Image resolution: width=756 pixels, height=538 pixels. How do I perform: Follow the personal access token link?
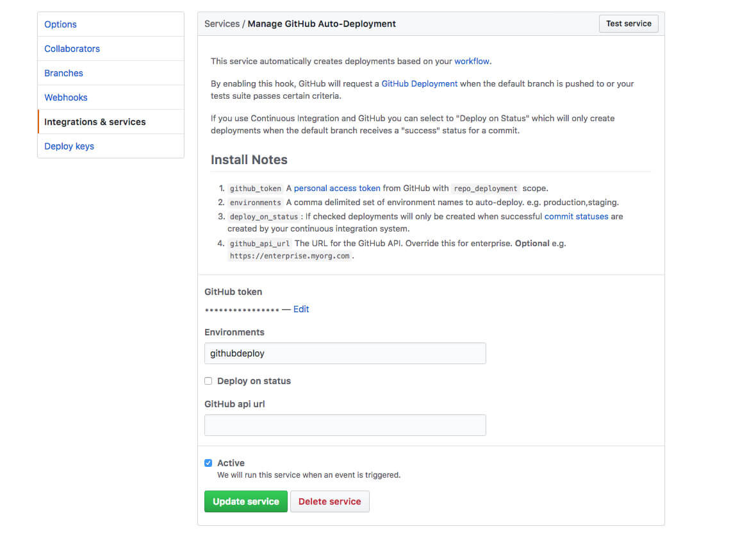[x=337, y=188]
